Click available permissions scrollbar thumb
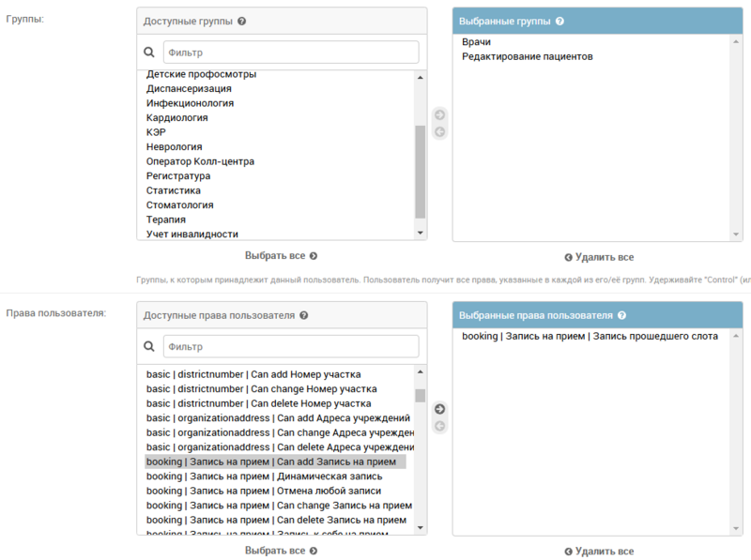The width and height of the screenshot is (751, 560). click(x=420, y=396)
